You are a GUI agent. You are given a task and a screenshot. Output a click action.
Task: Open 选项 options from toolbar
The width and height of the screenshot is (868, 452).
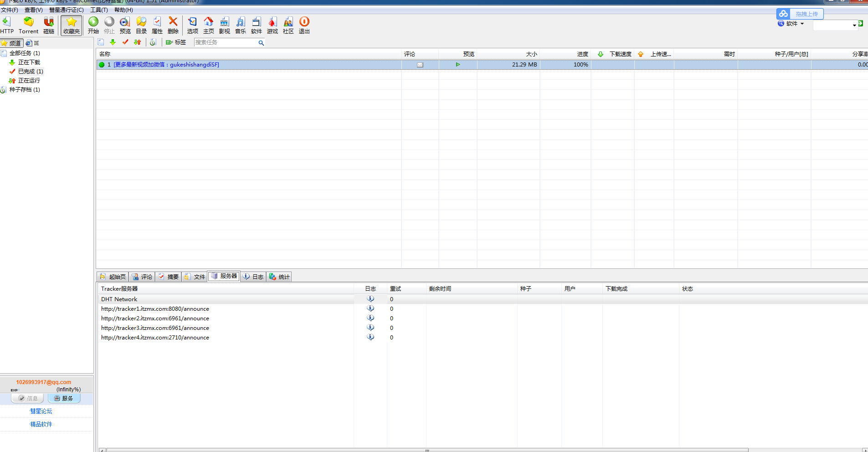tap(193, 25)
